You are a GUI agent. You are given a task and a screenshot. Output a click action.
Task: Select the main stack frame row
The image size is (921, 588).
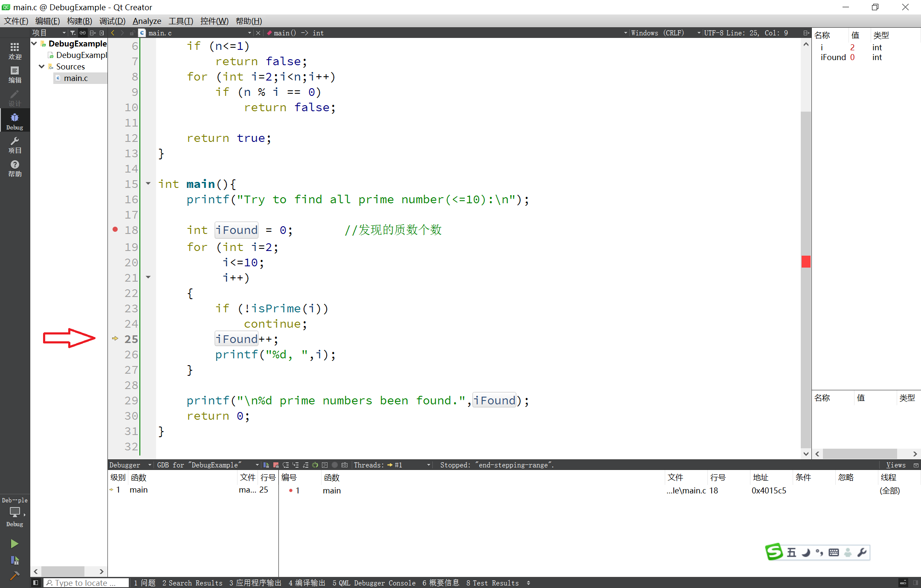click(x=193, y=490)
